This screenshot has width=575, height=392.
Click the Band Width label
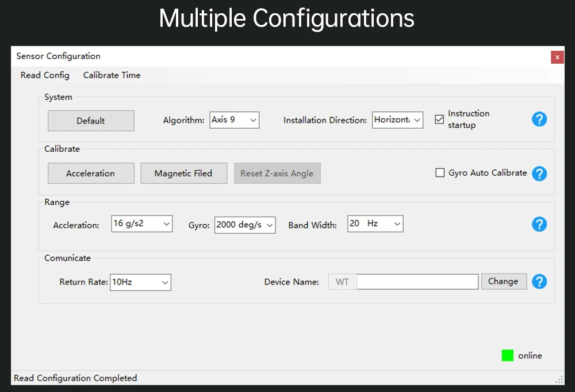pos(312,225)
